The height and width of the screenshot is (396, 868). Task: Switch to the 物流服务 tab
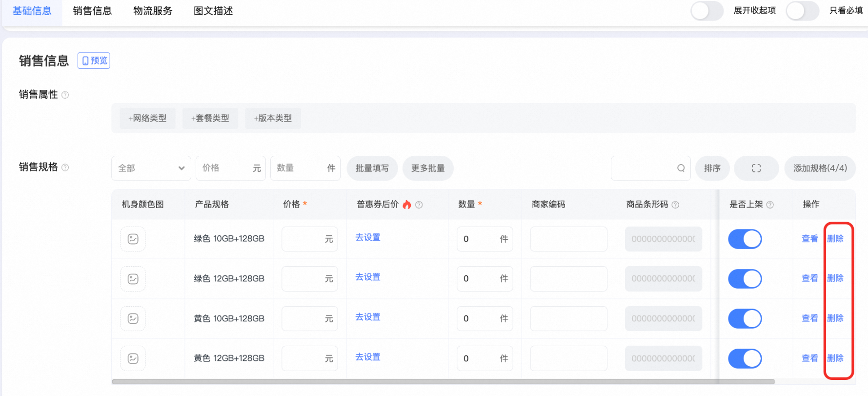[153, 11]
